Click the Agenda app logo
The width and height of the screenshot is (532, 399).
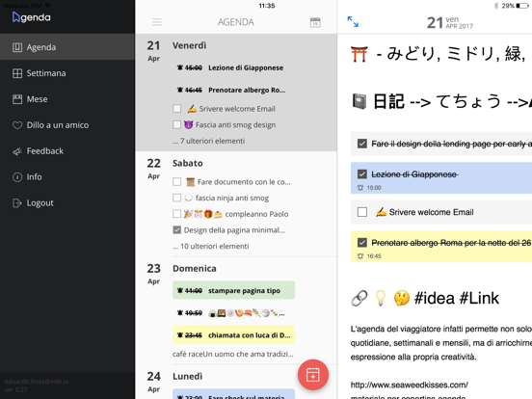31,17
